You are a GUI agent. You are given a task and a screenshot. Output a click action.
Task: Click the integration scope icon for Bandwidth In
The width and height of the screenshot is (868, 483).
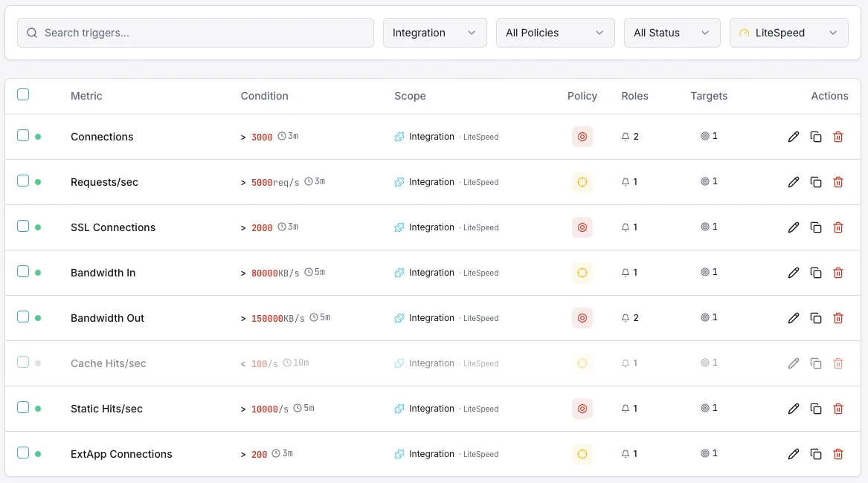point(399,273)
